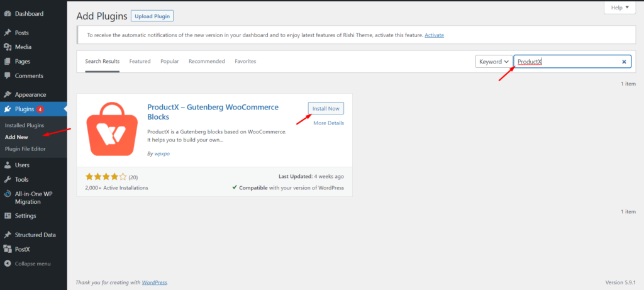644x290 pixels.
Task: Click the Activate link in notice
Action: pos(434,35)
